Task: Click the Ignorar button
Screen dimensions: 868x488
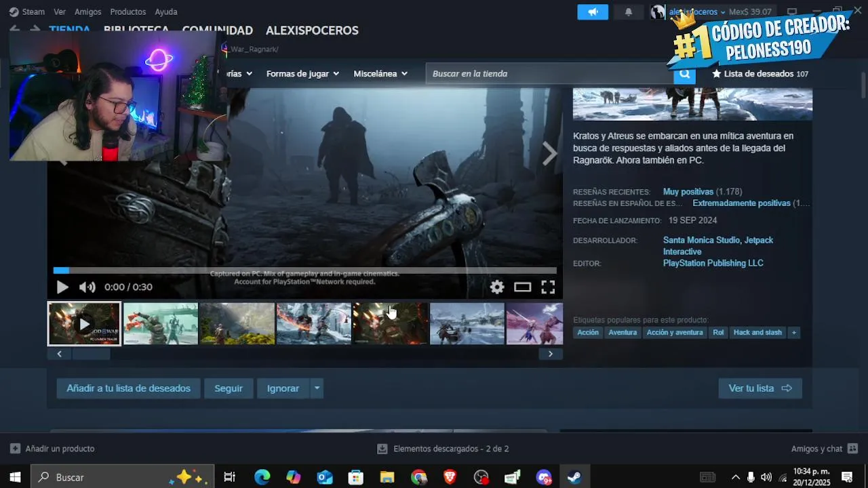Action: coord(283,388)
